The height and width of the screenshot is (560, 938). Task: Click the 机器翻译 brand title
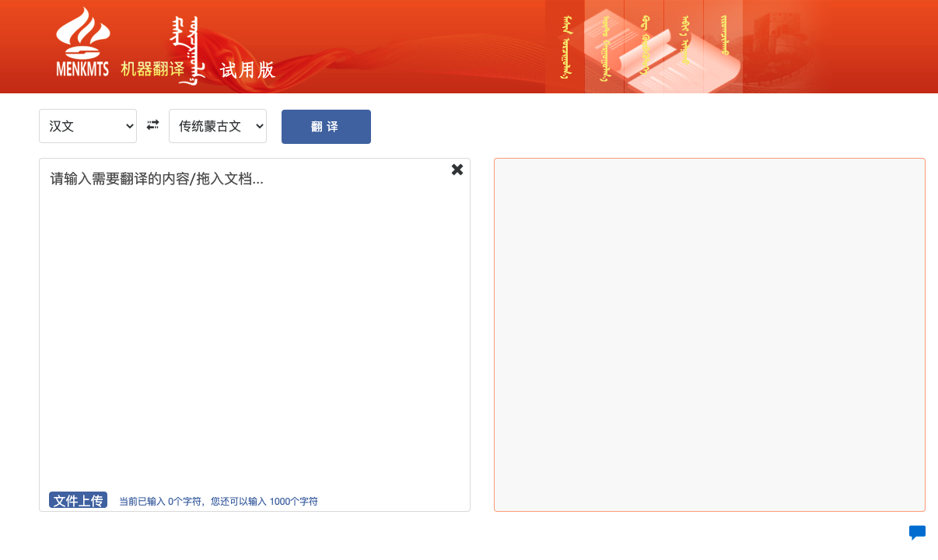(152, 70)
